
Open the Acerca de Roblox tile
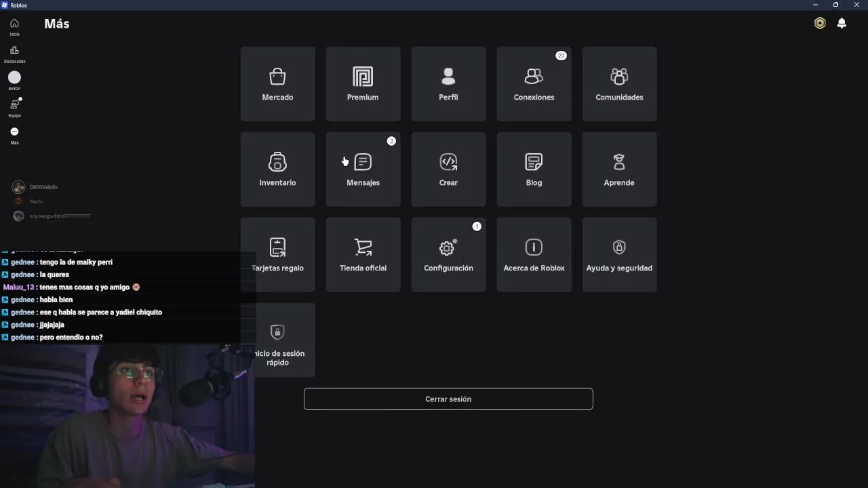click(x=534, y=255)
